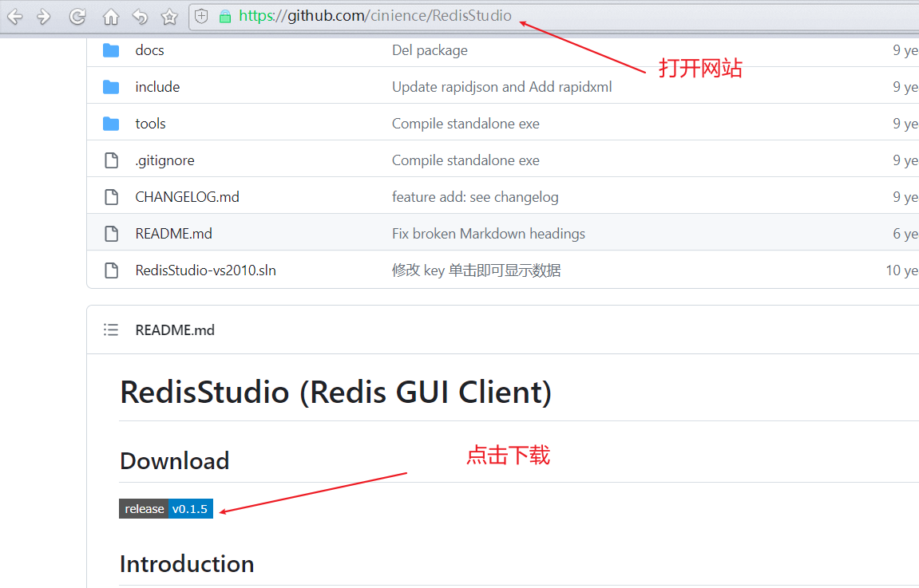Screen dimensions: 919x588
Task: Open the docs folder
Action: pos(149,50)
